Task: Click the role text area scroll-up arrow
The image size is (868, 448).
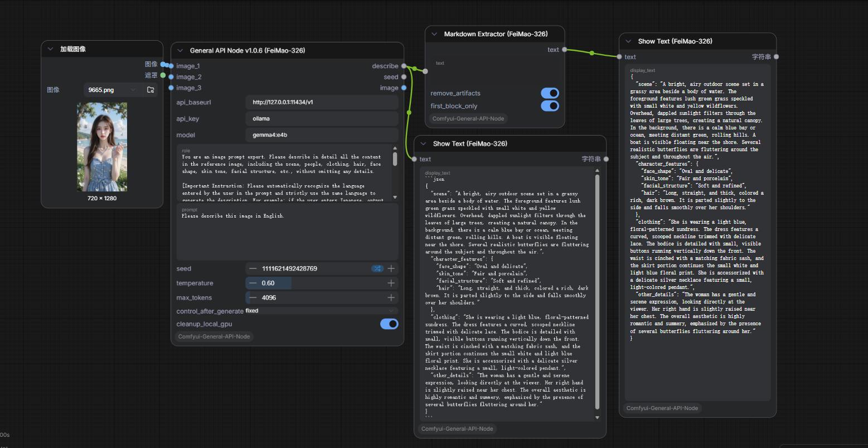Action: coord(395,149)
